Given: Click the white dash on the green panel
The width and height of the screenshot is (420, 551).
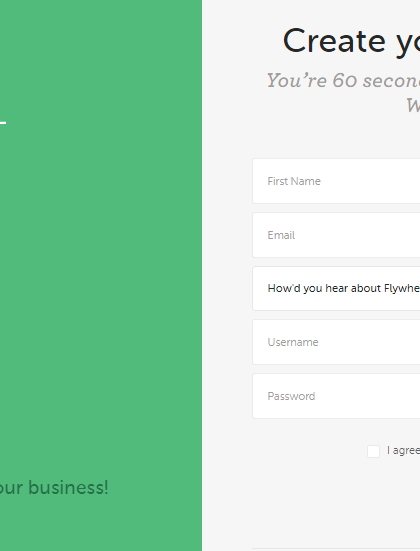Looking at the screenshot, I should (x=3, y=123).
